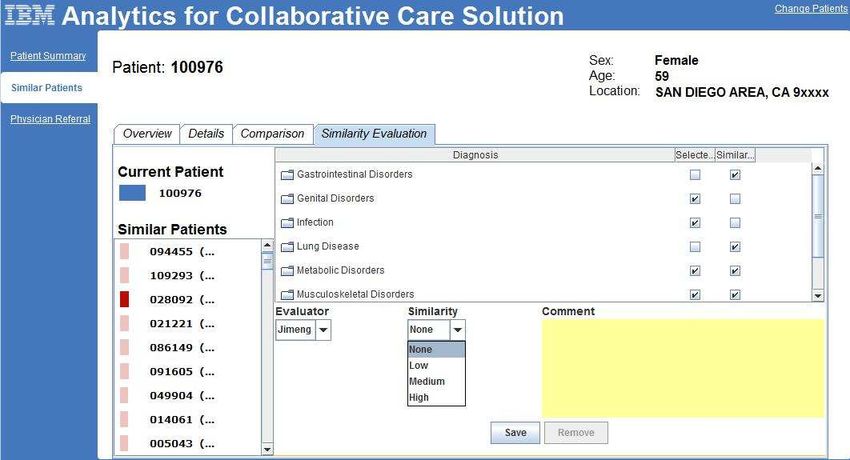Click the Change Patients link
The image size is (850, 460).
click(x=810, y=9)
